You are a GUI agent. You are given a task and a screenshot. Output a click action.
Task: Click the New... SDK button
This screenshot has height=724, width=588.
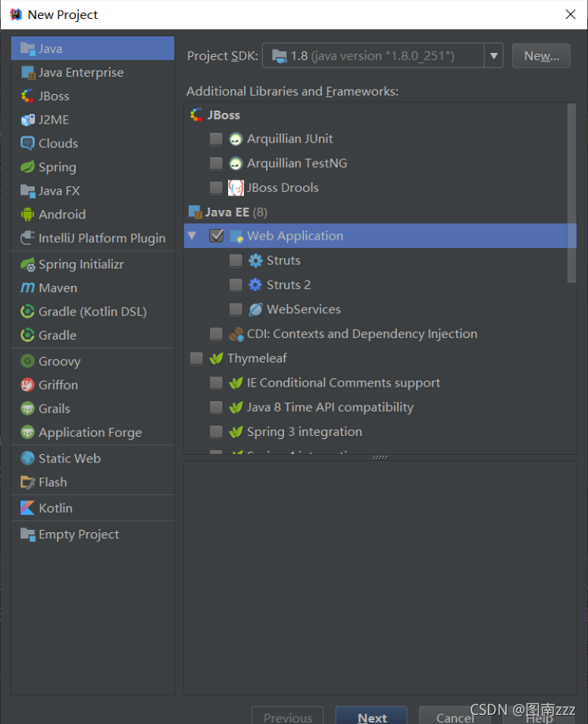coord(541,56)
